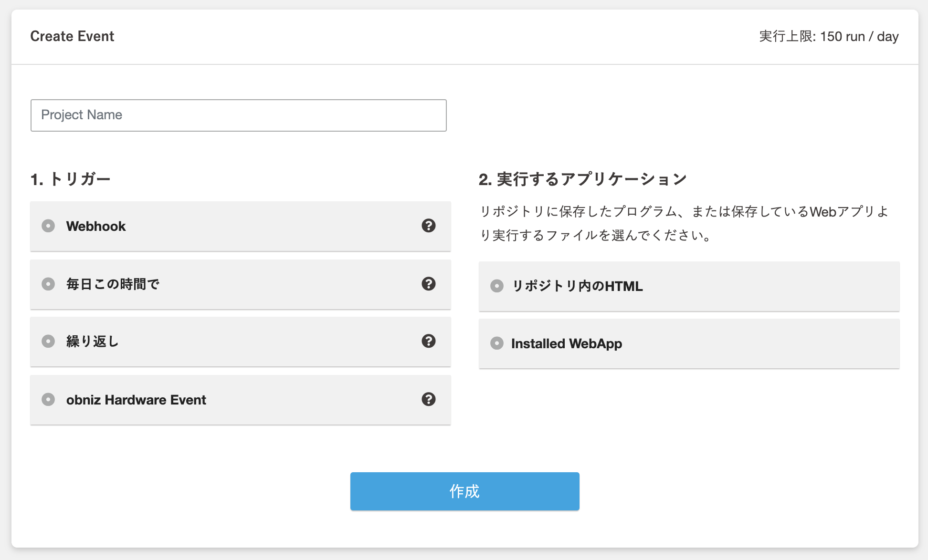Focus the Project Name input field
Image resolution: width=928 pixels, height=560 pixels.
pos(239,115)
